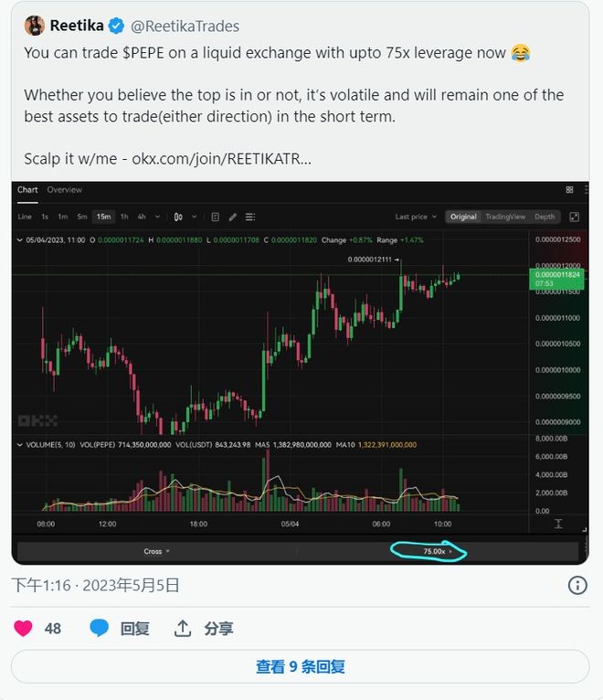Click the indicator template icon
The height and width of the screenshot is (700, 603).
[215, 217]
